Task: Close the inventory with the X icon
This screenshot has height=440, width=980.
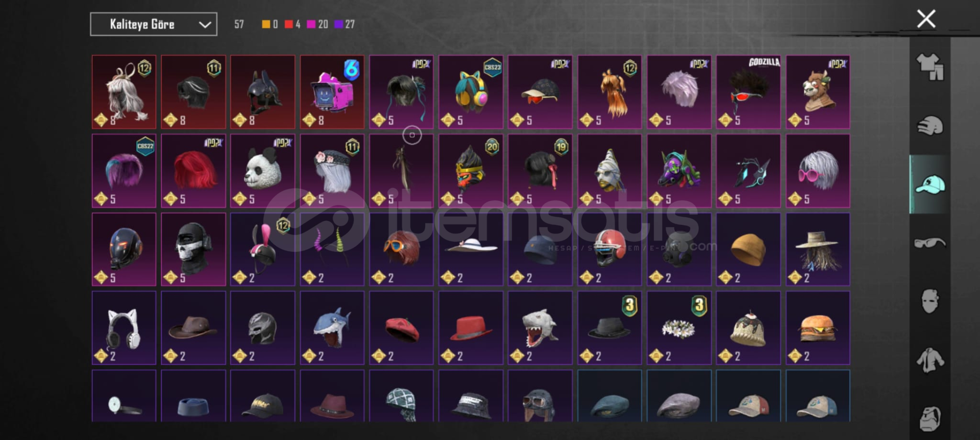Action: (926, 19)
